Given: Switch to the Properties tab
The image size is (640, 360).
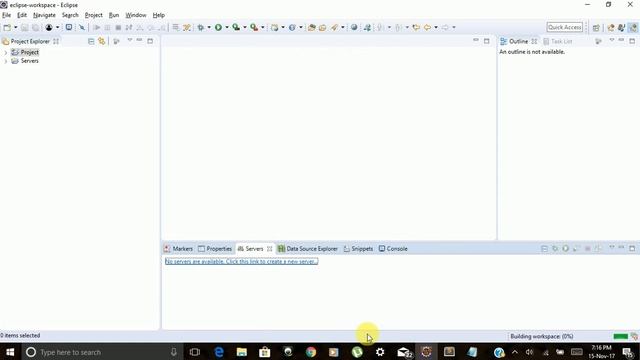Looking at the screenshot, I should coord(215,249).
